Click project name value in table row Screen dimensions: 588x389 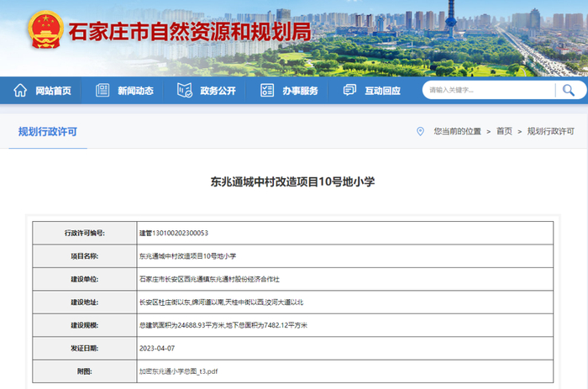click(x=187, y=256)
